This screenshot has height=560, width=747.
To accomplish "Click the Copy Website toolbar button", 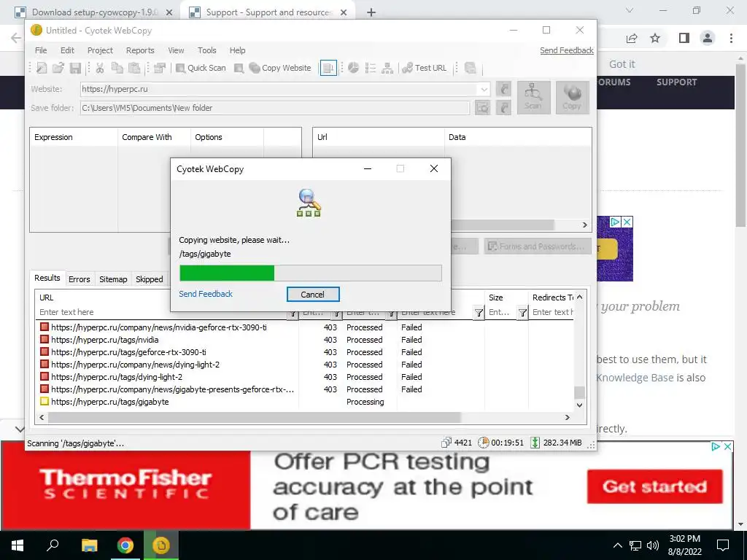I will click(x=280, y=68).
